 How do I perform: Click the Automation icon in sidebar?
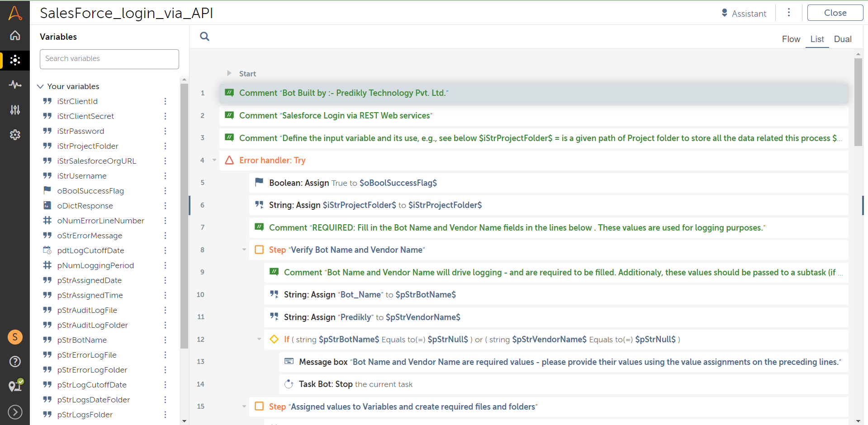(x=15, y=60)
